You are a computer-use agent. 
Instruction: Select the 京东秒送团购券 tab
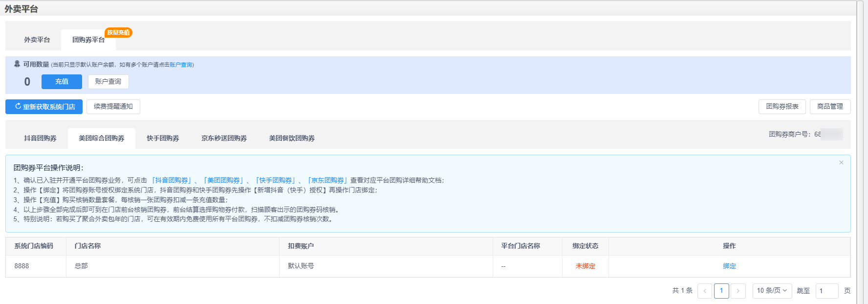pyautogui.click(x=224, y=139)
